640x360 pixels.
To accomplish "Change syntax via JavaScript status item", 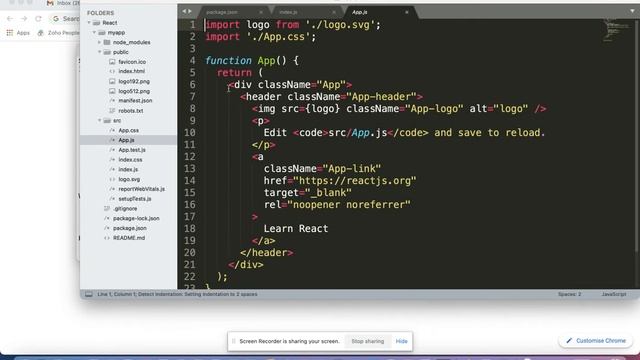I will tap(613, 294).
